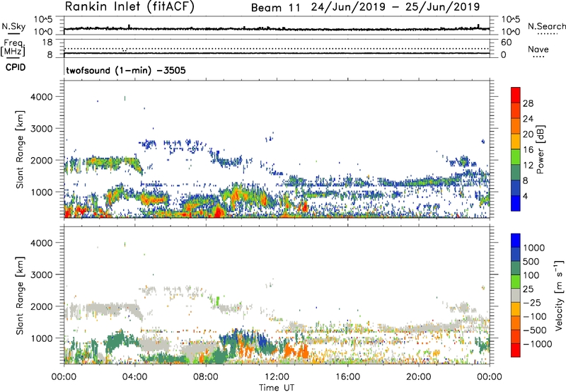Click the 'Nave' legend label
566x392 pixels.
tap(538, 50)
